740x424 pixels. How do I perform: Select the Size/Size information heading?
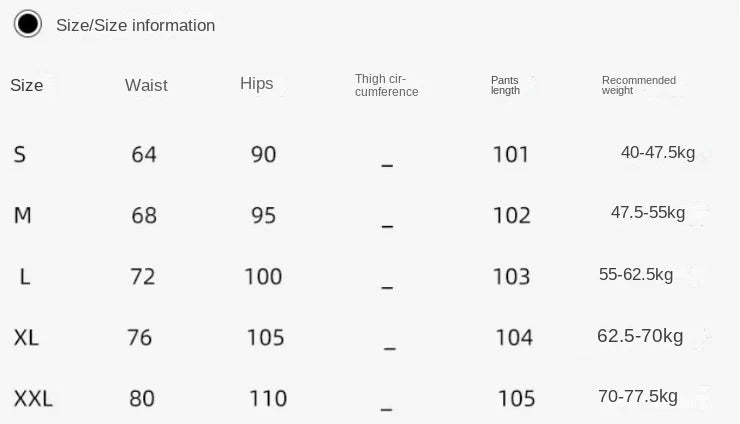pos(135,25)
